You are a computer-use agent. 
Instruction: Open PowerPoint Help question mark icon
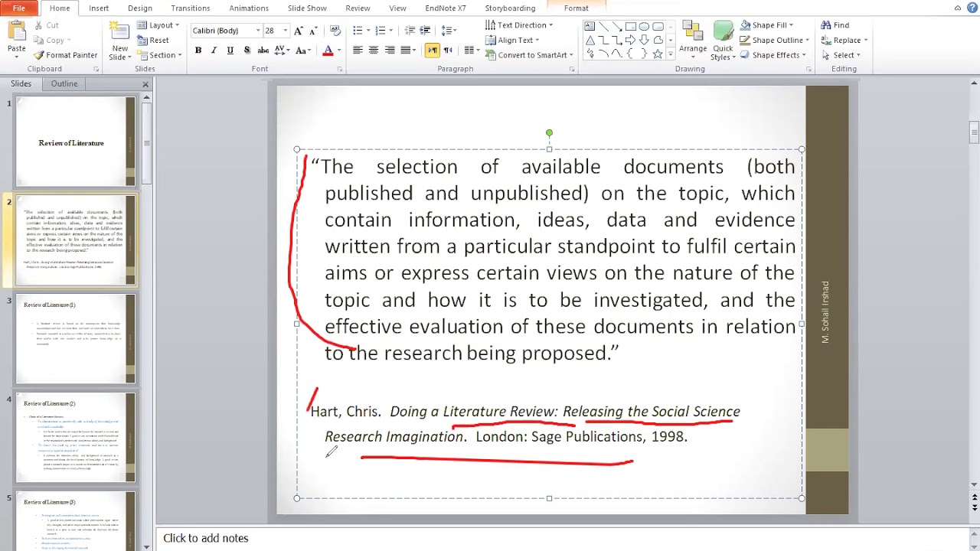(x=971, y=8)
